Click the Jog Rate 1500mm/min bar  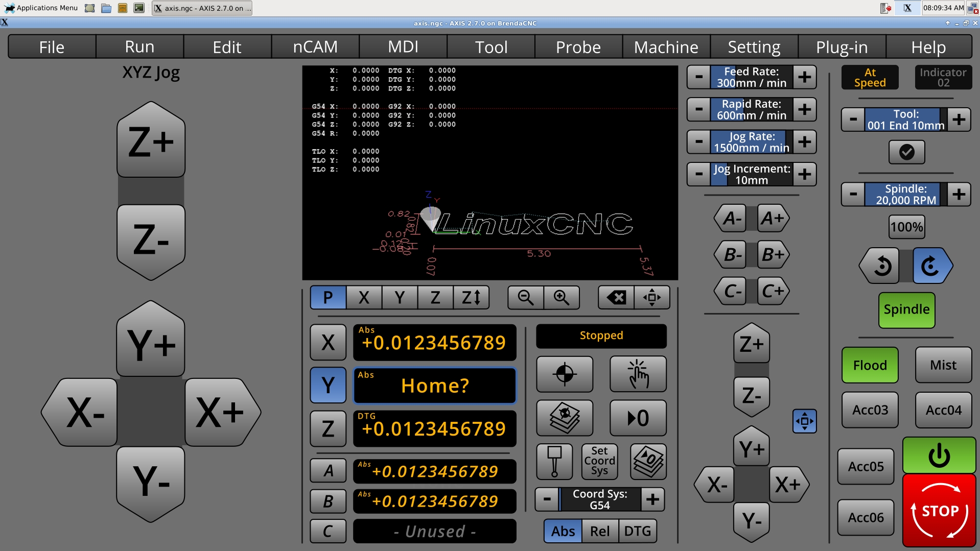pos(752,142)
